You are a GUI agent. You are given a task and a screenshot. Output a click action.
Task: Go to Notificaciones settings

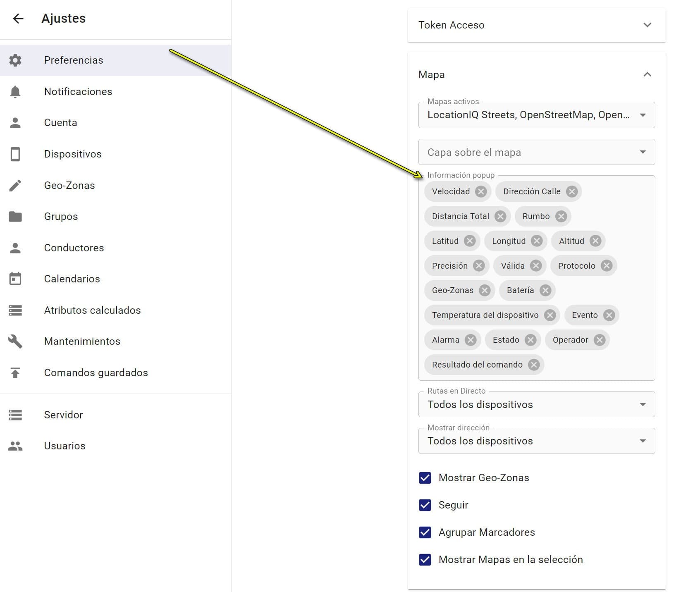coord(115,92)
